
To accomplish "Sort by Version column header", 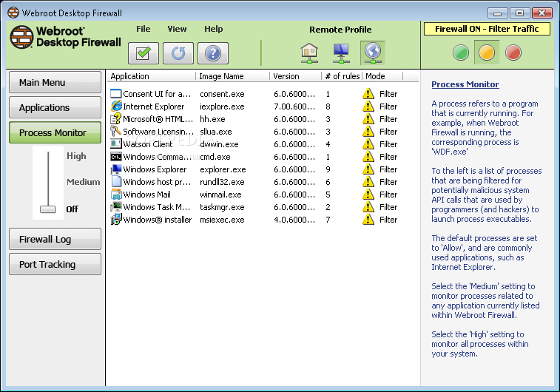I will (295, 76).
